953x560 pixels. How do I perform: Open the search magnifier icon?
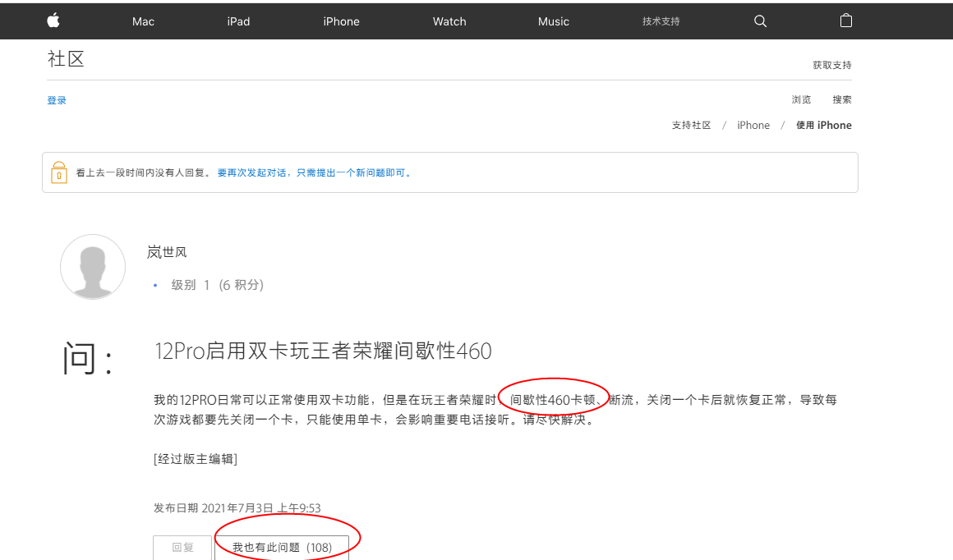(760, 21)
